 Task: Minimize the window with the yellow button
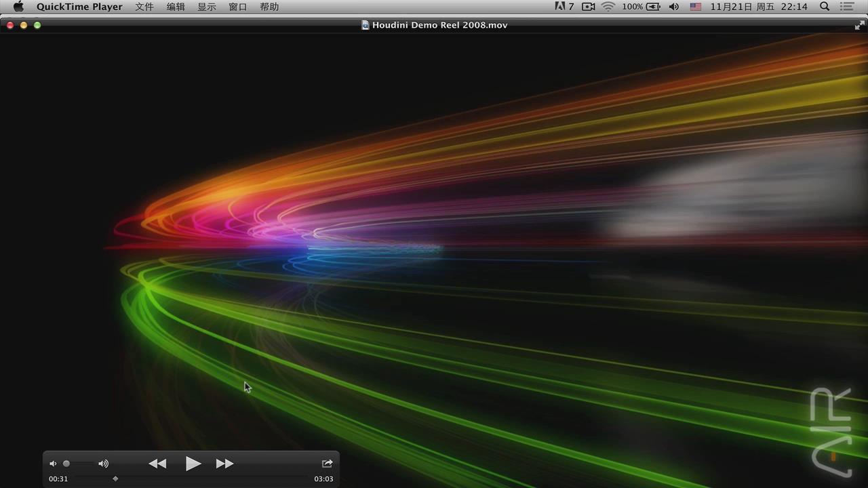coord(24,25)
